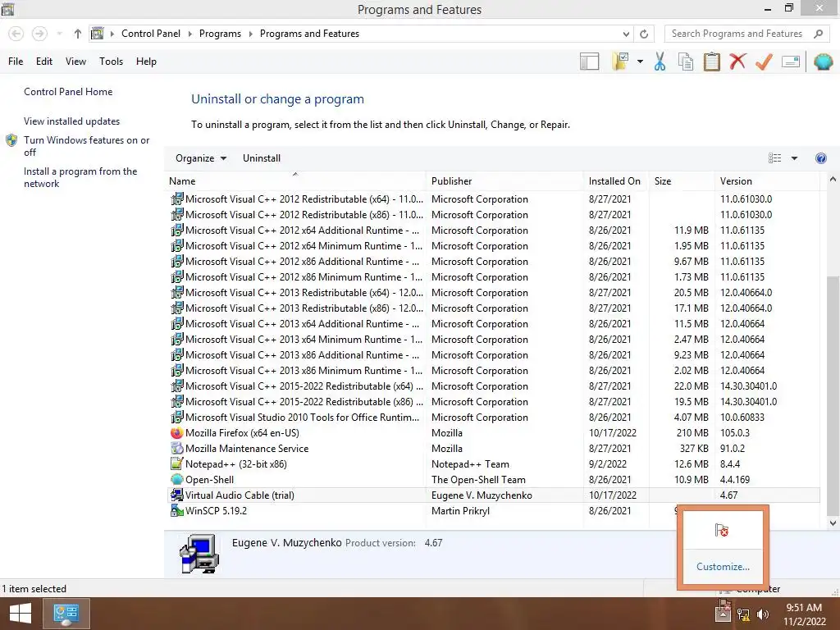840x630 pixels.
Task: Click the Action Center flag in tray popup
Action: click(x=722, y=531)
